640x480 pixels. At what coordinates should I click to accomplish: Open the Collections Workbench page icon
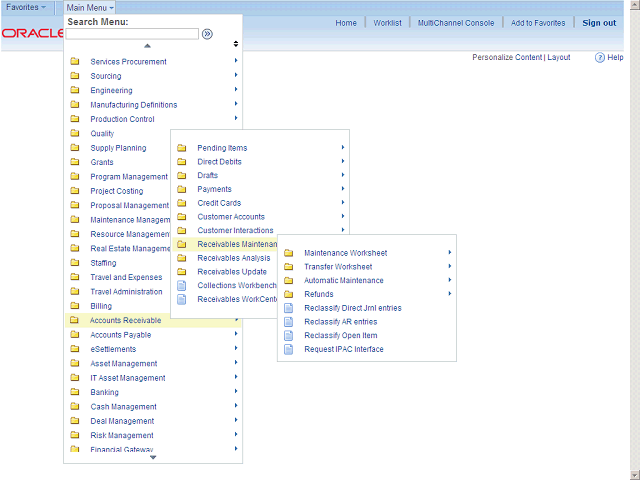tap(182, 285)
